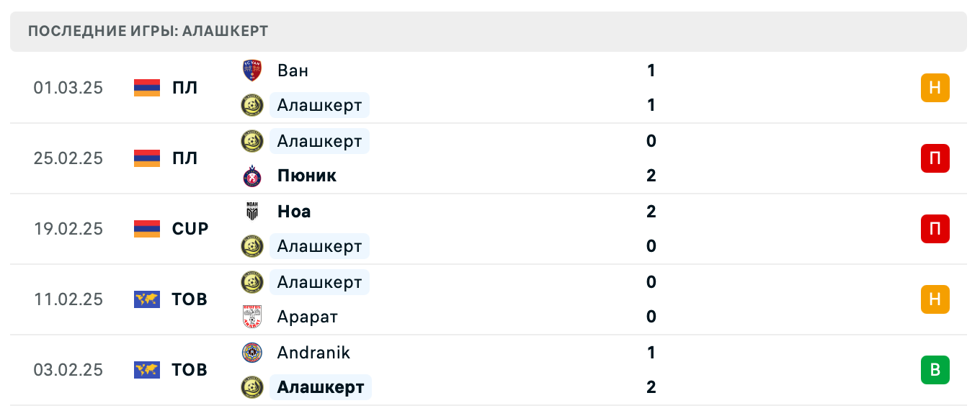Click the world globe icon beside the 11.02.25 friendly
The width and height of the screenshot is (980, 416).
pyautogui.click(x=146, y=299)
